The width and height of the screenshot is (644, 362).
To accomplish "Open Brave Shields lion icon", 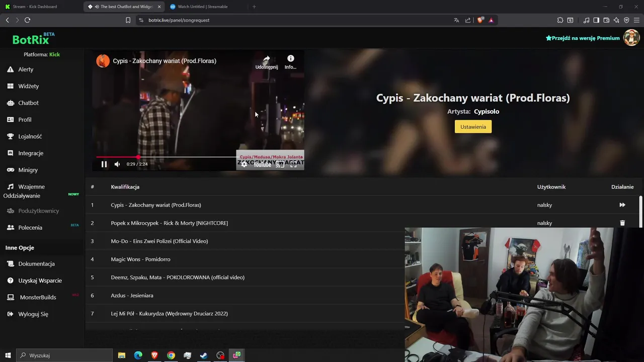I will point(480,20).
